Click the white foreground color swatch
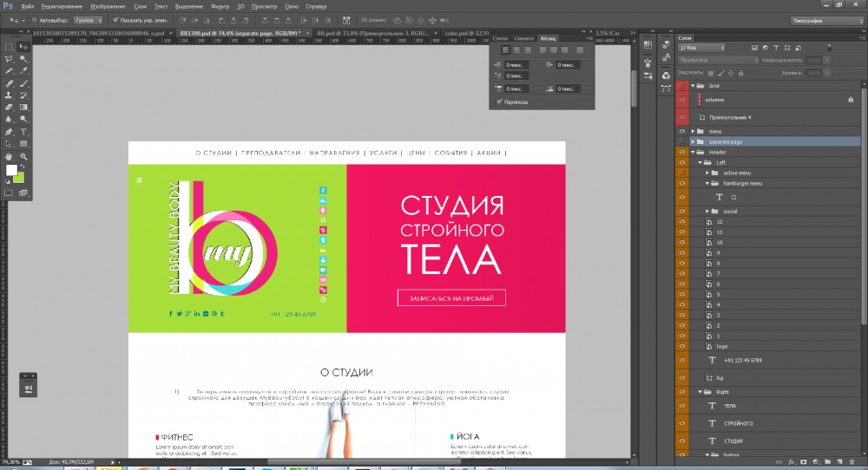 click(10, 170)
